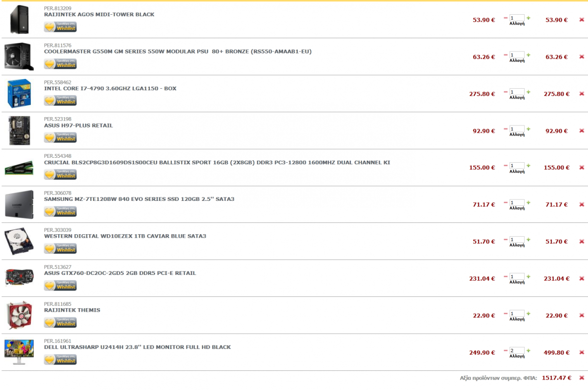Decrease quantity of Asus GTX760
Image resolution: width=588 pixels, height=390 pixels.
506,276
